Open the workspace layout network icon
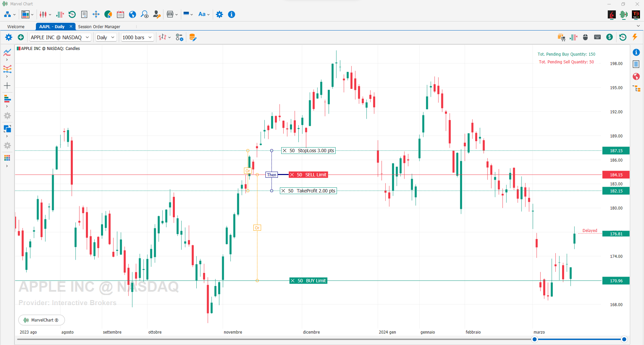 [x=7, y=14]
